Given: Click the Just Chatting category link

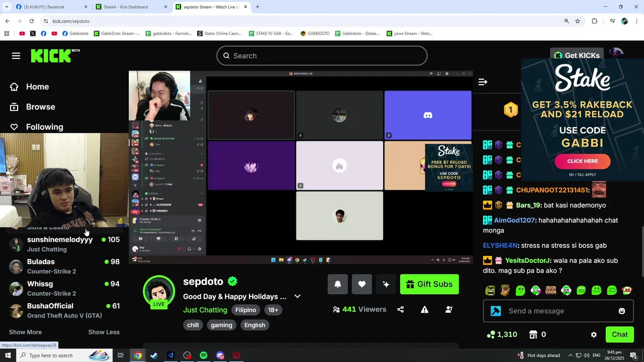Looking at the screenshot, I should pos(205,310).
